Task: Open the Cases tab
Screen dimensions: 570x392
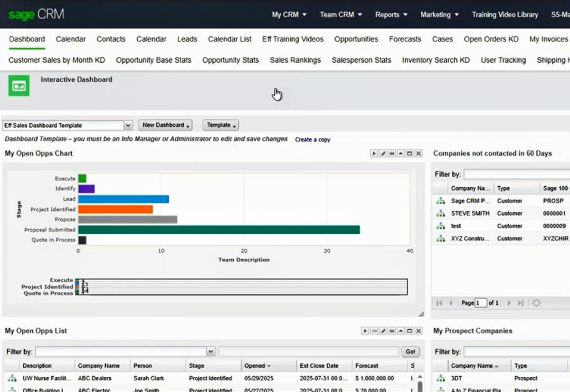Action: click(x=442, y=39)
